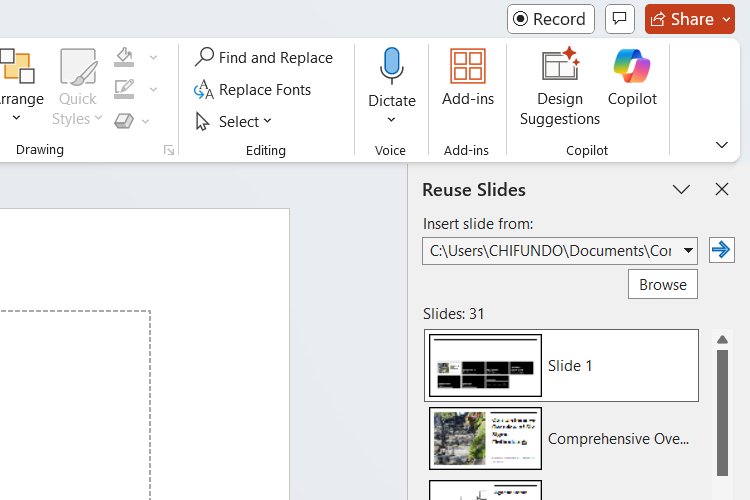Click the comments speech bubble icon
The width and height of the screenshot is (750, 500).
click(620, 19)
